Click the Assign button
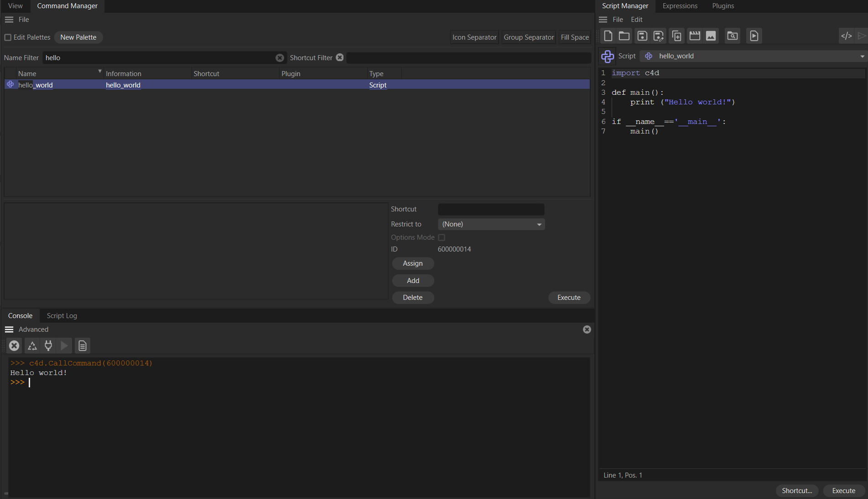Viewport: 868px width, 499px height. [x=413, y=263]
